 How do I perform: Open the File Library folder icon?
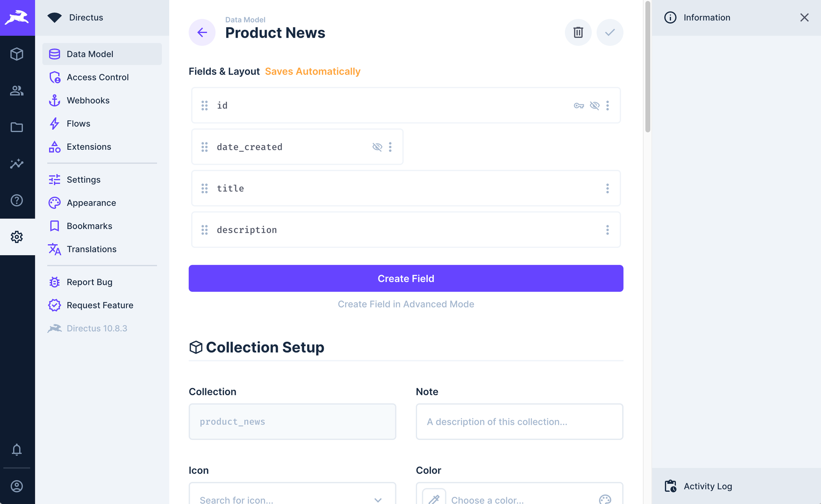17,127
